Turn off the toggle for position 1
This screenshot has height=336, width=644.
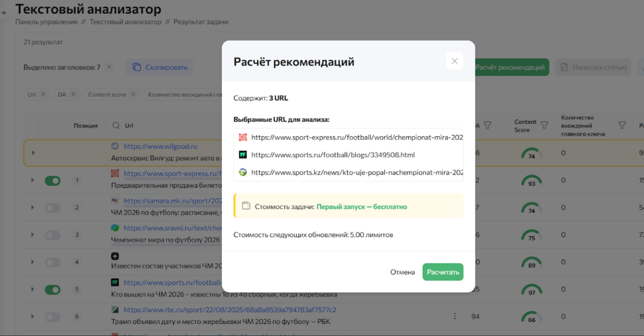click(52, 181)
